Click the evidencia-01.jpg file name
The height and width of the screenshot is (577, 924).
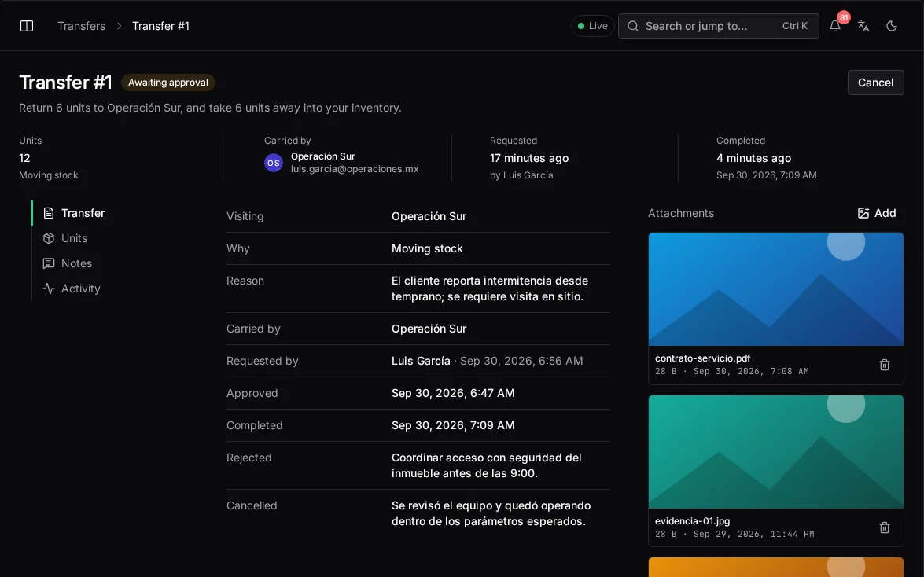point(693,521)
